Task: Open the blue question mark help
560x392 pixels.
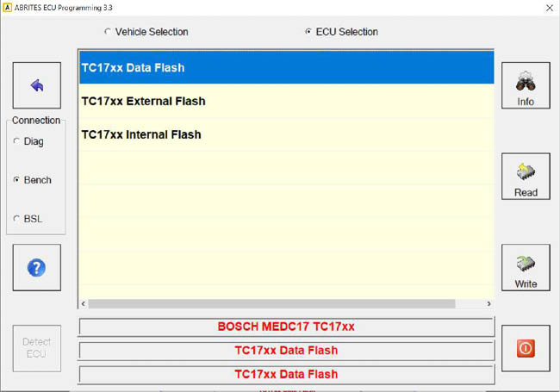Action: 36,267
